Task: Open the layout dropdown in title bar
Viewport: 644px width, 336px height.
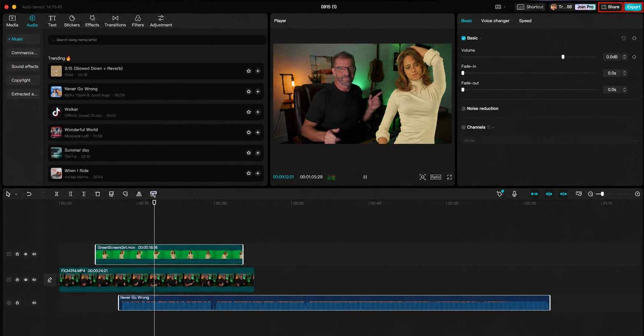Action: (500, 7)
